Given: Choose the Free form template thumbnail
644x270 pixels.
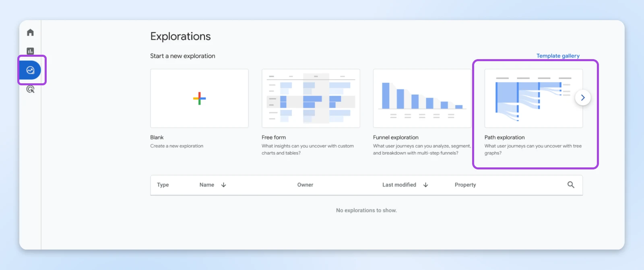Looking at the screenshot, I should click(x=311, y=99).
